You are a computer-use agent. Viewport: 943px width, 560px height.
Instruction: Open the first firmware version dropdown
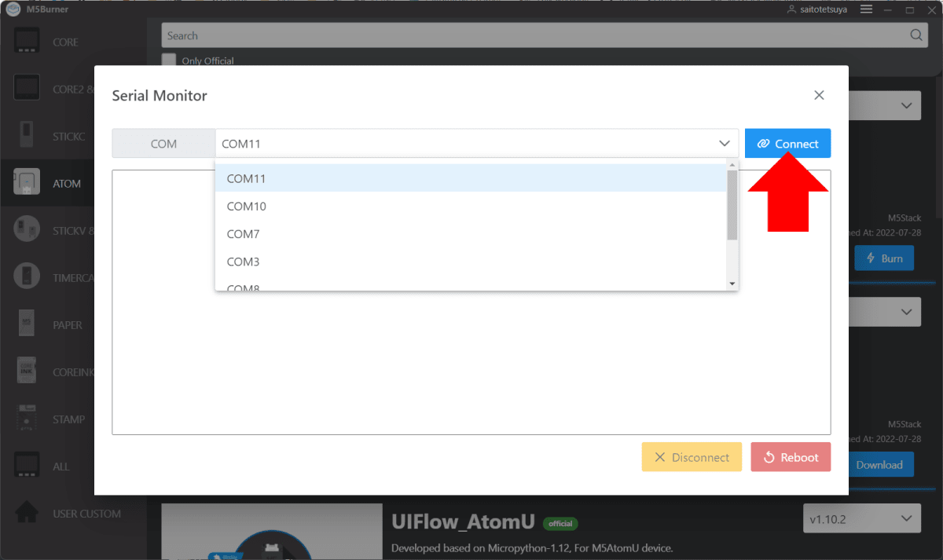[884, 105]
